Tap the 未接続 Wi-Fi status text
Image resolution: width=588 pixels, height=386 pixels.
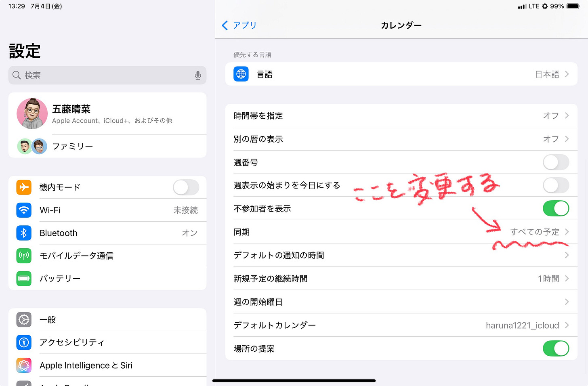186,210
